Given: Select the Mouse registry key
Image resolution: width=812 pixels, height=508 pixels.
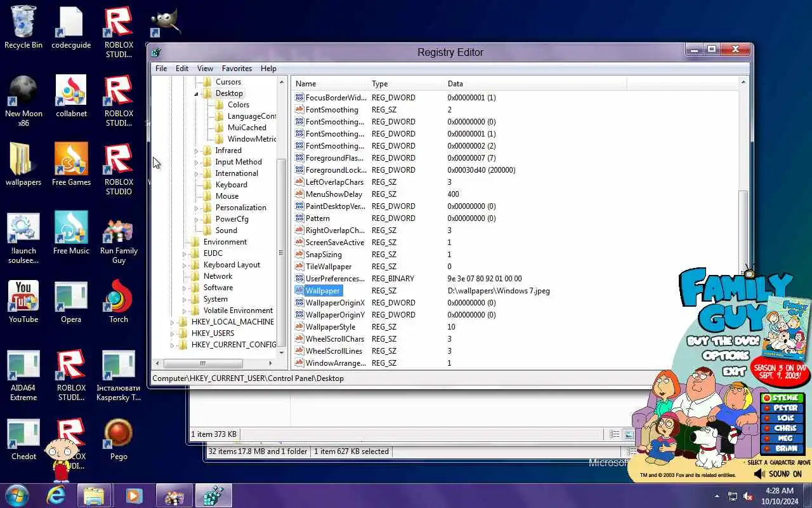Looking at the screenshot, I should tap(227, 196).
